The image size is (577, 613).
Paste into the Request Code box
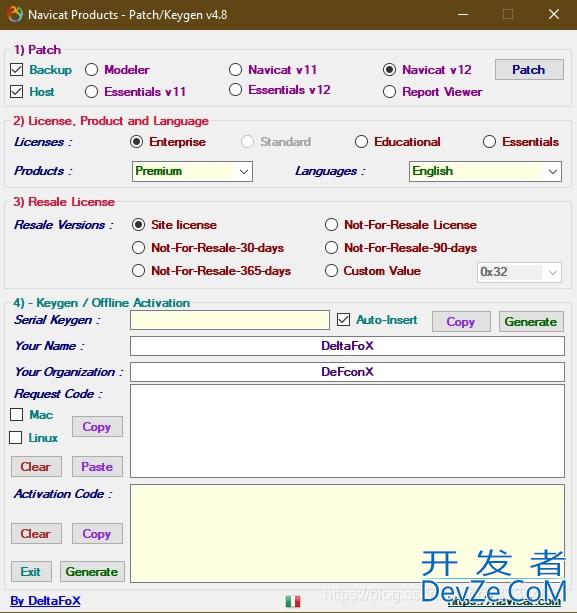[97, 467]
